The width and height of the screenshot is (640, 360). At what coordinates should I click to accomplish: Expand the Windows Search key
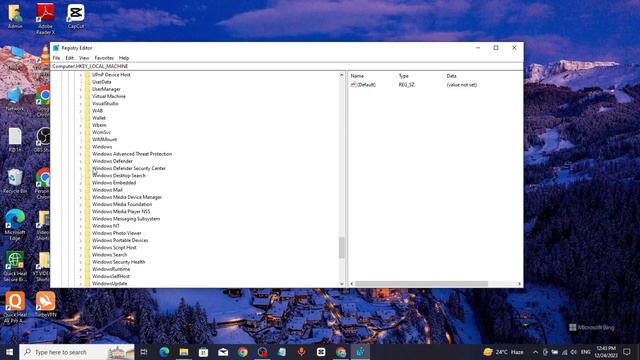[x=81, y=255]
